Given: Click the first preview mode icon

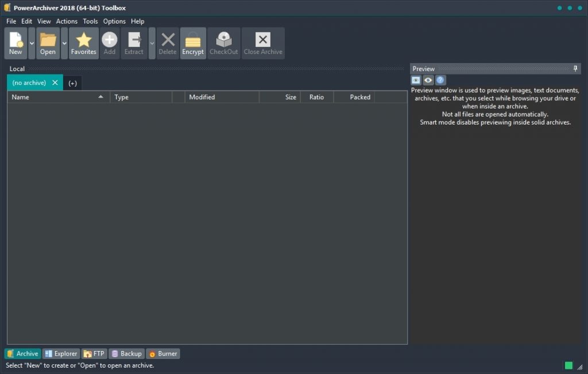Looking at the screenshot, I should [x=416, y=80].
